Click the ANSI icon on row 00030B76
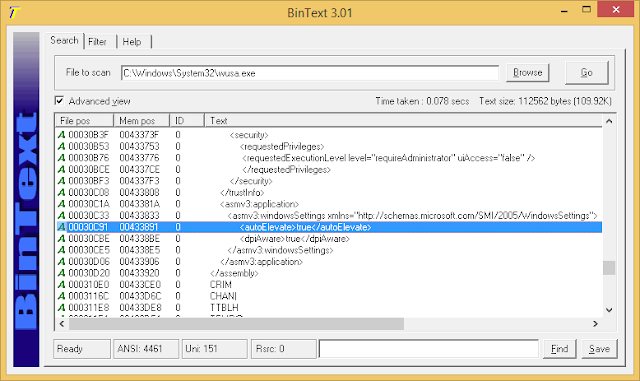 pos(61,158)
